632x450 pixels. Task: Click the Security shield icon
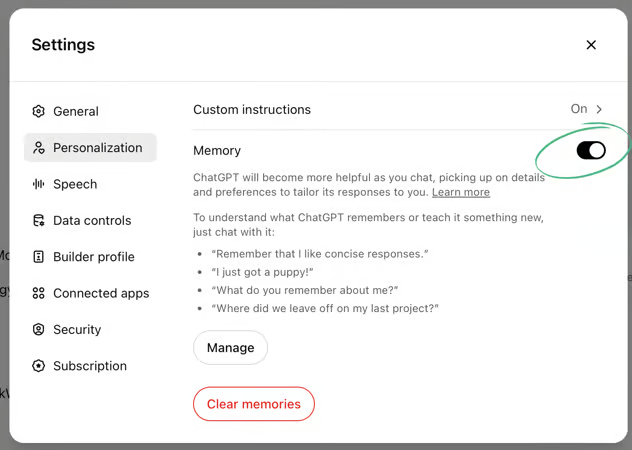(38, 329)
